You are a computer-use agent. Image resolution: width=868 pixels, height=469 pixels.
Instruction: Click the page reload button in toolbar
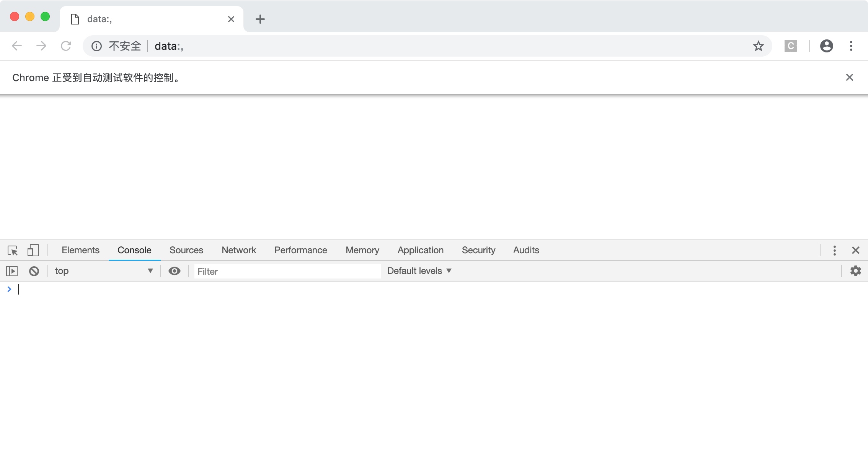pos(67,46)
